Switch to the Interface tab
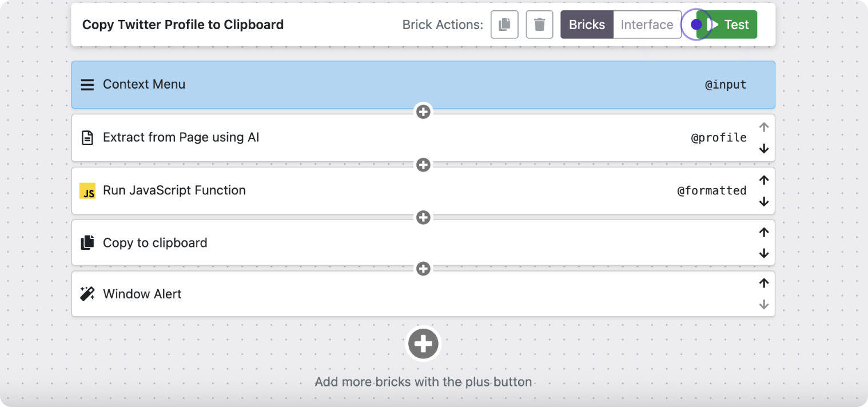This screenshot has height=407, width=868. pyautogui.click(x=647, y=25)
